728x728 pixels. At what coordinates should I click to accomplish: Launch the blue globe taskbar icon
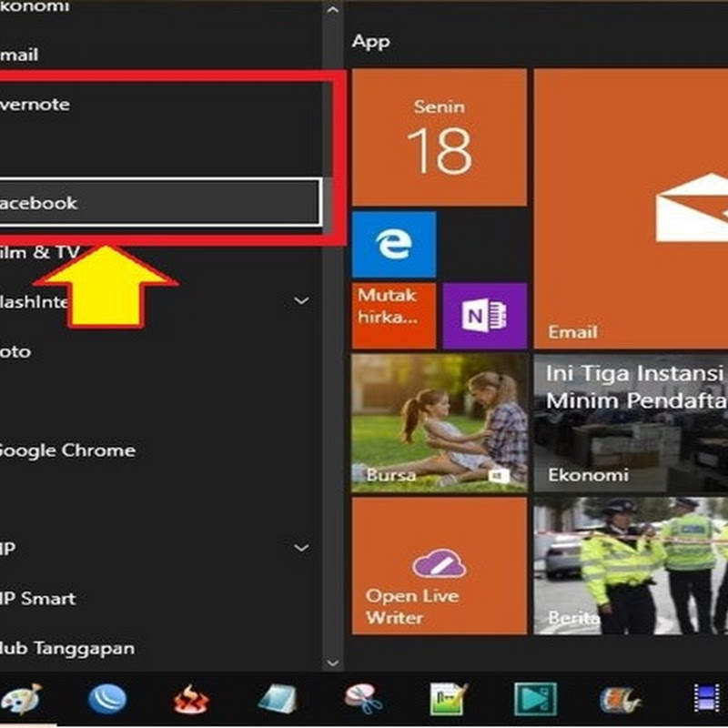[x=107, y=699]
